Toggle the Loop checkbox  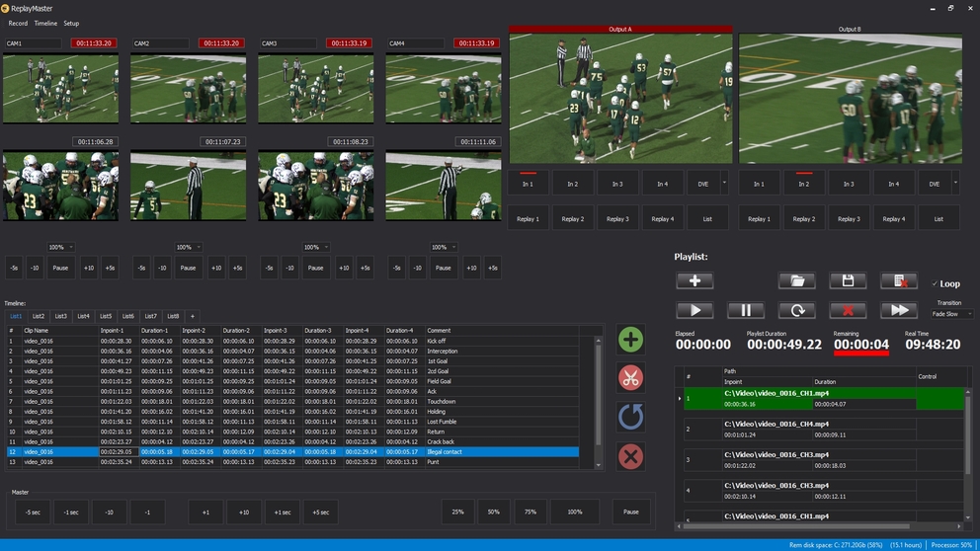coord(935,283)
